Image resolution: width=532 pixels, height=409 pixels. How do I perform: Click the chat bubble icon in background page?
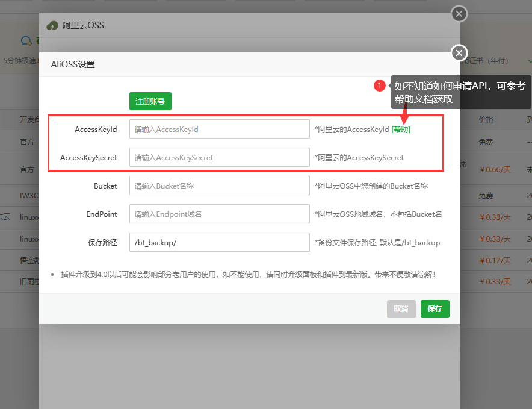26,41
